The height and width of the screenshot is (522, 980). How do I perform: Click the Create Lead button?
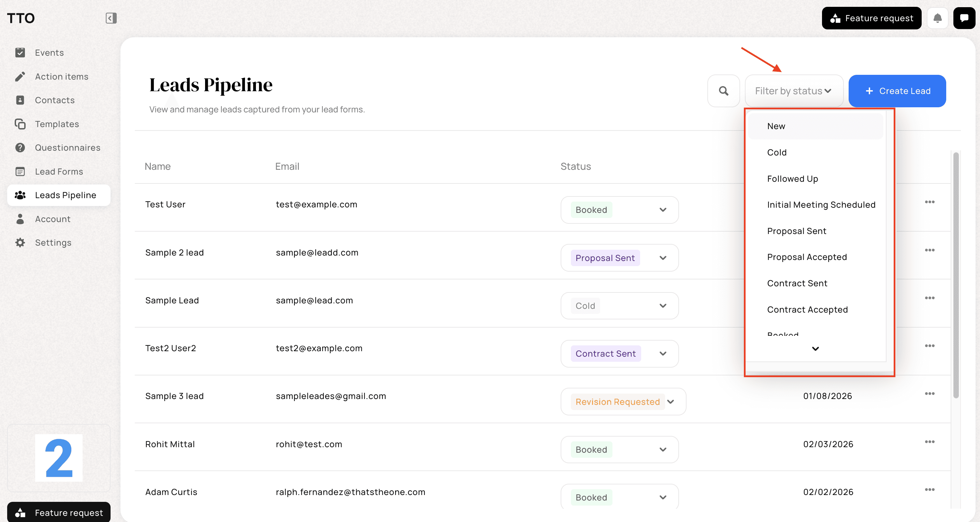897,91
